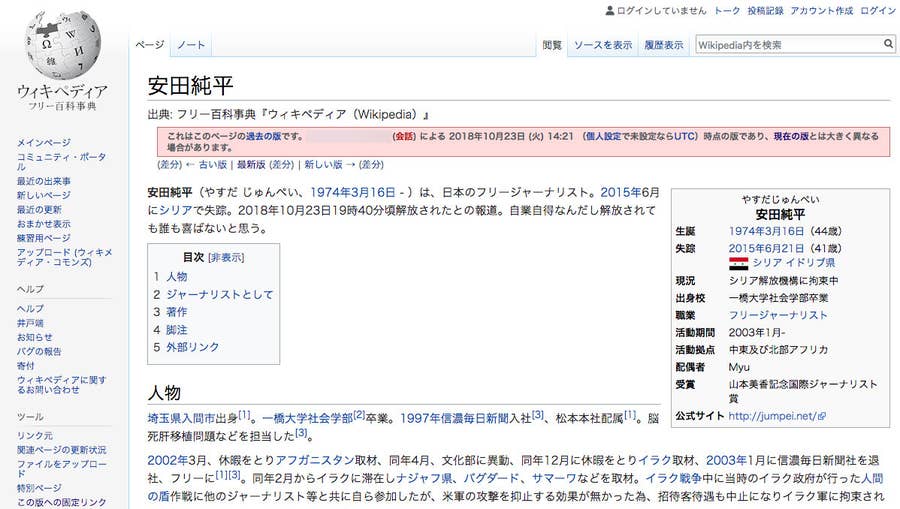Click シリア link in lead paragraph
The image size is (900, 509).
coord(176,211)
